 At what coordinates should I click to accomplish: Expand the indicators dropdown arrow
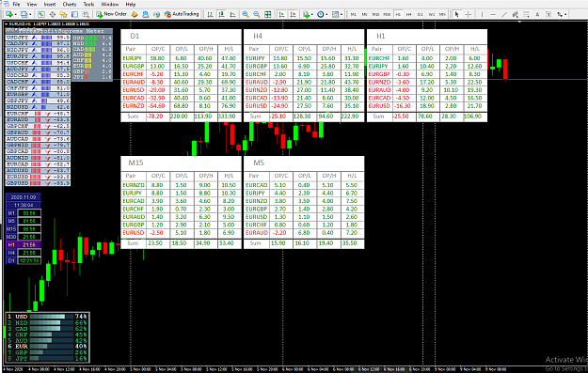point(312,15)
